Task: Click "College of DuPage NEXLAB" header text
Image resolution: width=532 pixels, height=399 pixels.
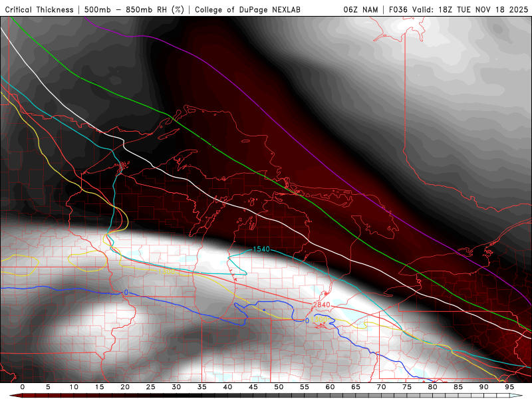Action: pos(247,9)
